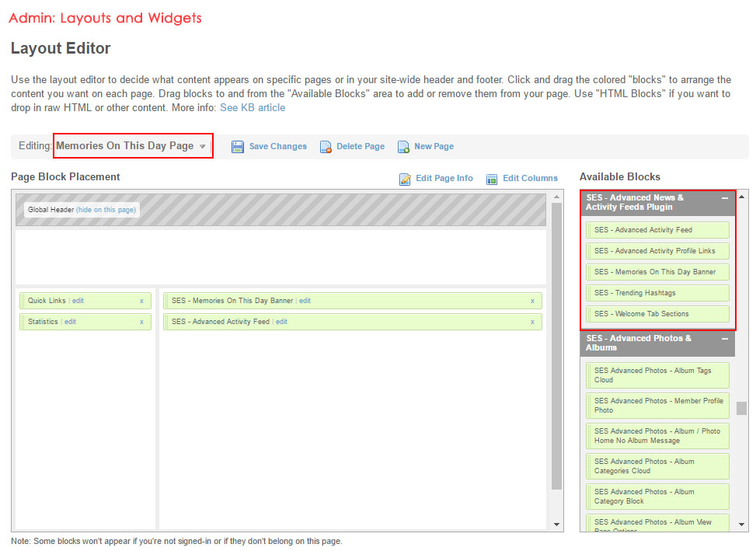The height and width of the screenshot is (551, 756).
Task: Collapse SES Advanced Photos & Albums section
Action: (x=724, y=340)
